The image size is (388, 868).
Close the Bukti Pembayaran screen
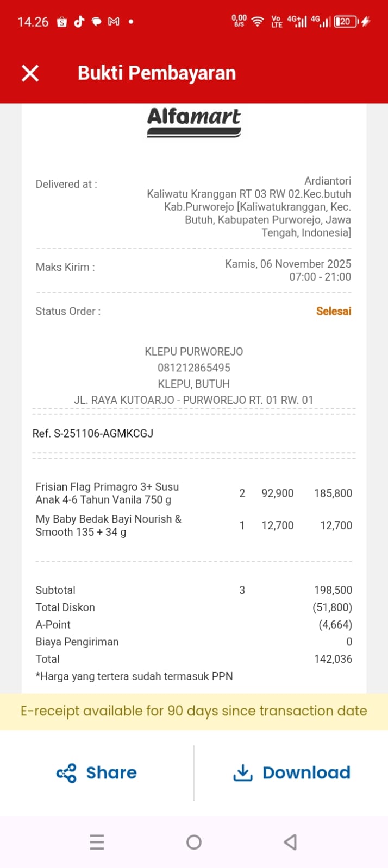[30, 73]
